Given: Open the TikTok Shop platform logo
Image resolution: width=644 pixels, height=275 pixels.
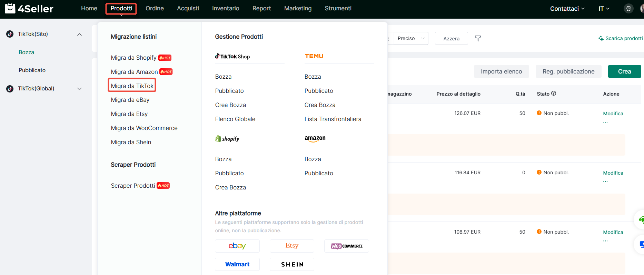Looking at the screenshot, I should 232,56.
